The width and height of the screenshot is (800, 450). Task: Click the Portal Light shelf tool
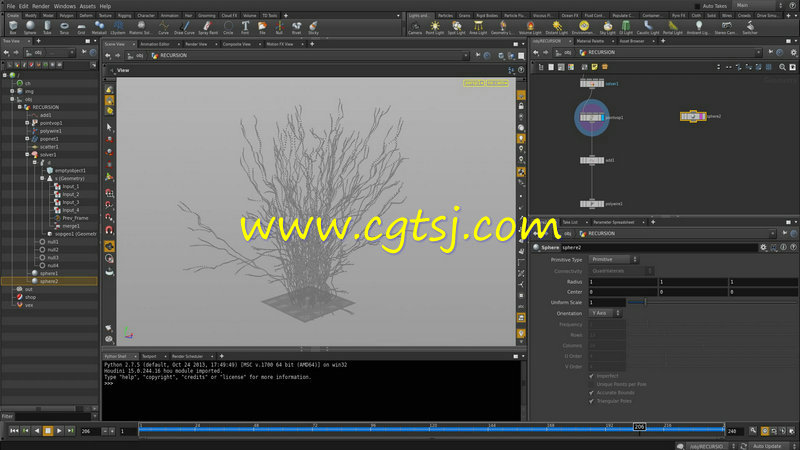pyautogui.click(x=672, y=27)
